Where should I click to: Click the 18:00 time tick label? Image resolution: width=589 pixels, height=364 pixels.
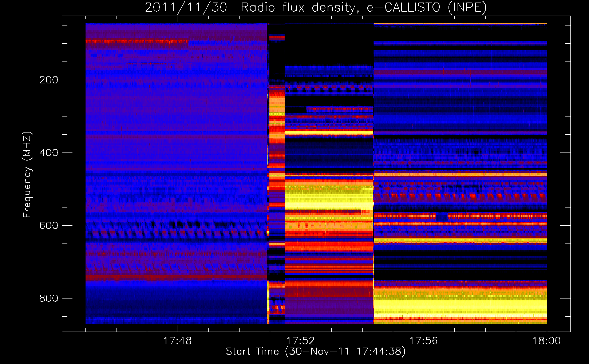pos(546,341)
